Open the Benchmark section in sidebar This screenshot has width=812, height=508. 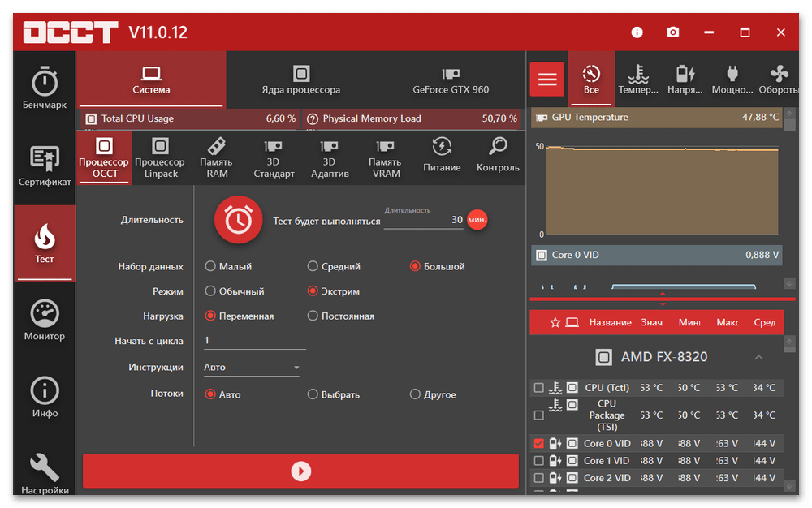tap(44, 88)
